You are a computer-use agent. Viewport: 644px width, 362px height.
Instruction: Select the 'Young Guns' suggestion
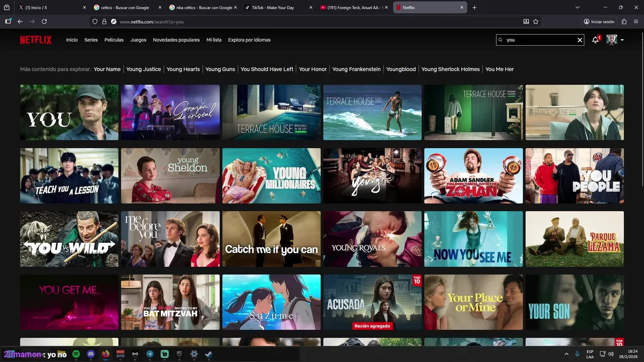click(220, 69)
